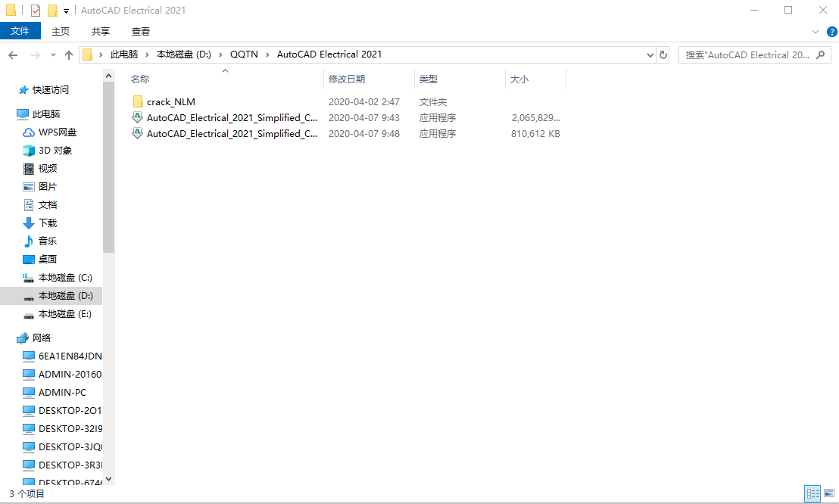Click icon of file modified 9:48

pyautogui.click(x=138, y=134)
